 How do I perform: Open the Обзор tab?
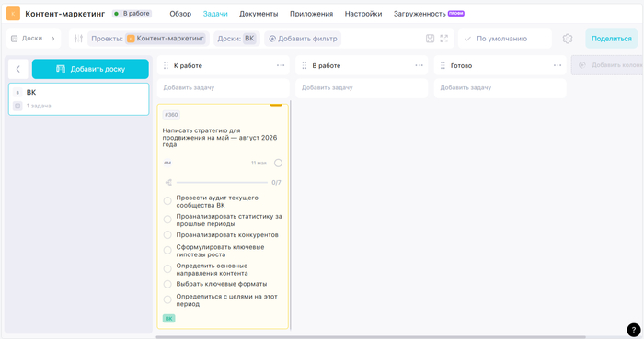180,14
